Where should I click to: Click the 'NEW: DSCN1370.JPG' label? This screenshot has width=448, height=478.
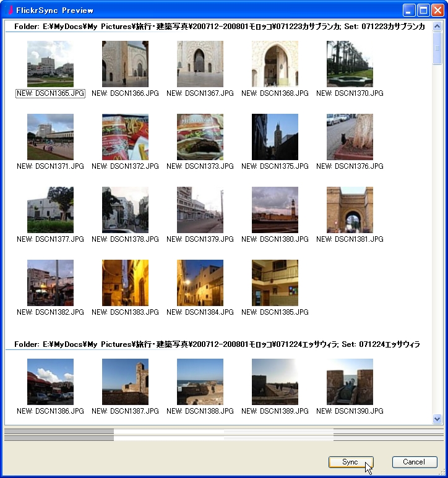click(x=350, y=93)
